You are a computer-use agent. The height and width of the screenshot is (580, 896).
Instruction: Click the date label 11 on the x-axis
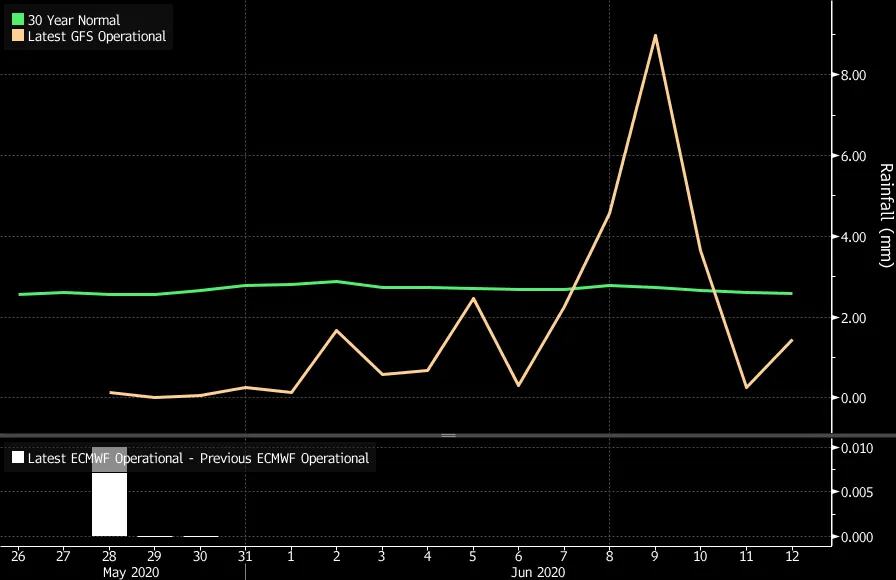tap(746, 556)
